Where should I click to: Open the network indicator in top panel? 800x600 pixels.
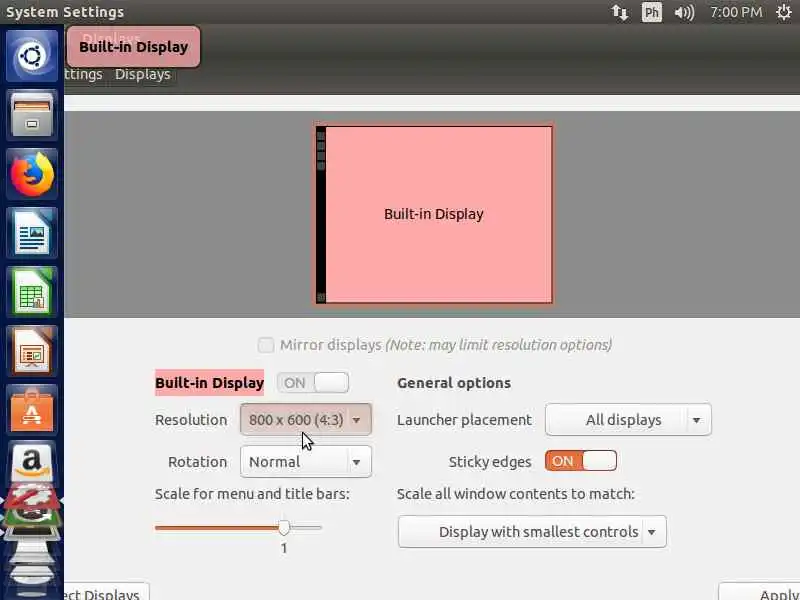[x=619, y=12]
